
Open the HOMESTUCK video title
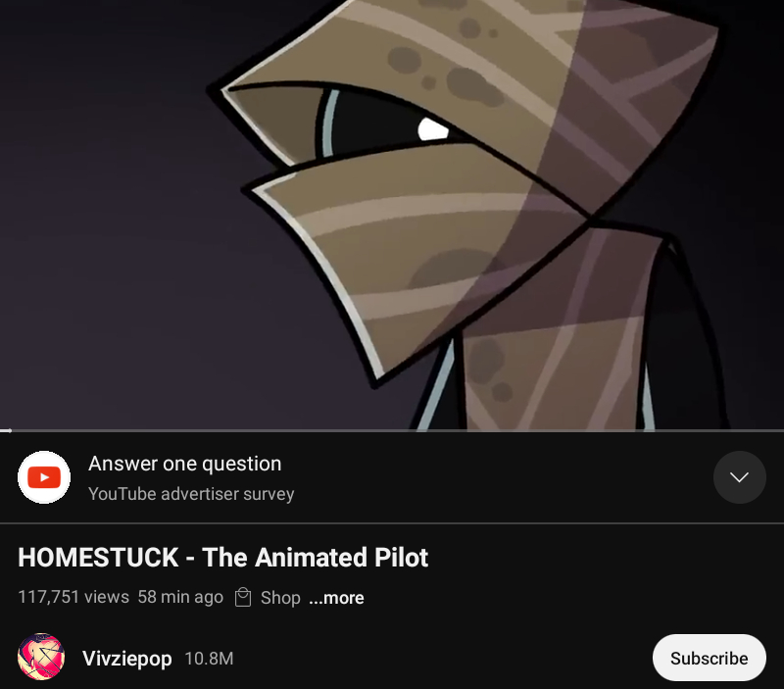coord(223,557)
